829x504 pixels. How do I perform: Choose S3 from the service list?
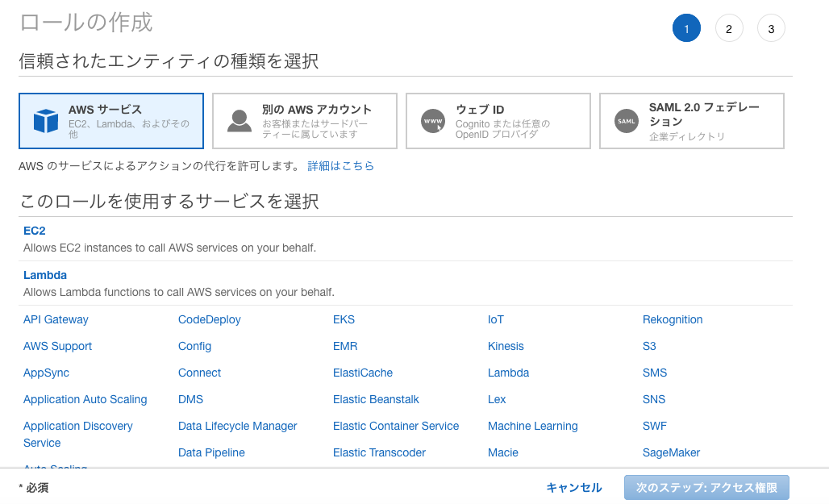649,346
